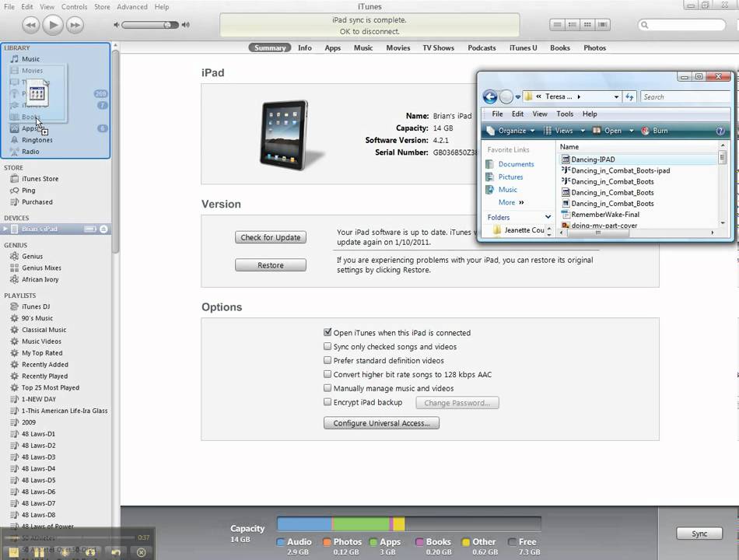Open the Open dropdown arrow in Explorer
The height and width of the screenshot is (560, 739).
point(632,131)
